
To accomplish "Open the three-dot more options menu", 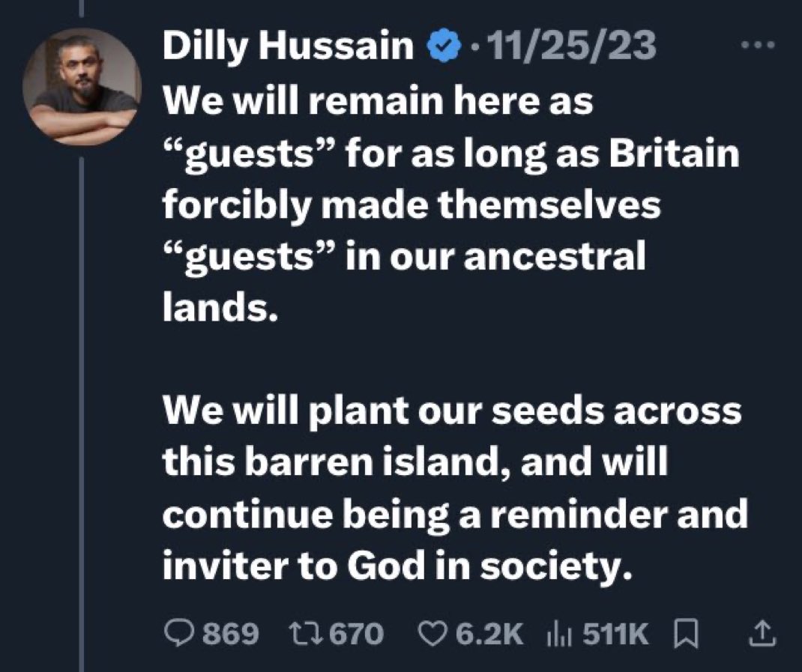I will 759,45.
